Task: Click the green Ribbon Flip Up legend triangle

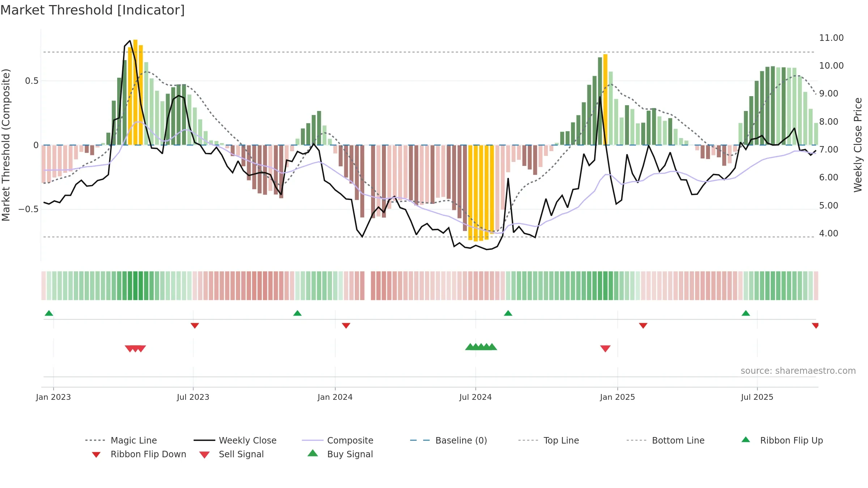Action: [x=746, y=440]
